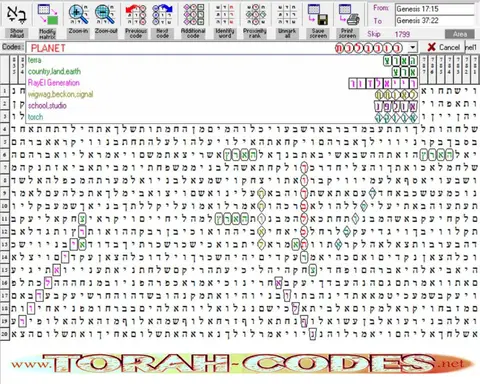Open the Proximity rank icon

255,14
